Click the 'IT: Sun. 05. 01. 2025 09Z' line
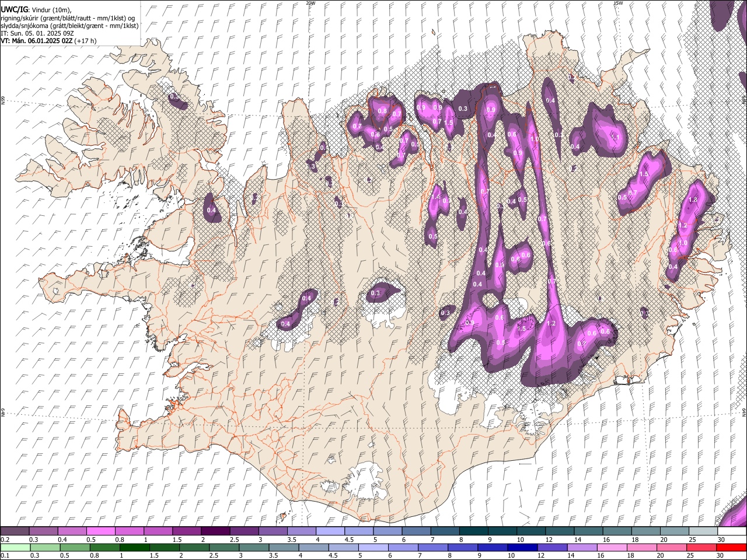This screenshot has height=560, width=747. (36, 33)
